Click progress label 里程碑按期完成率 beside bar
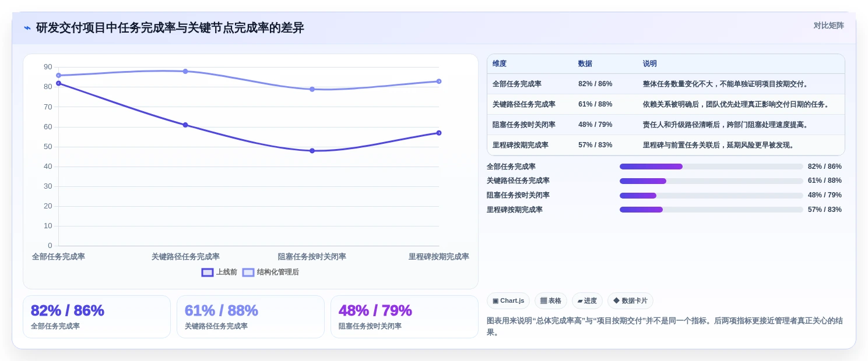This screenshot has height=361, width=868. [515, 210]
